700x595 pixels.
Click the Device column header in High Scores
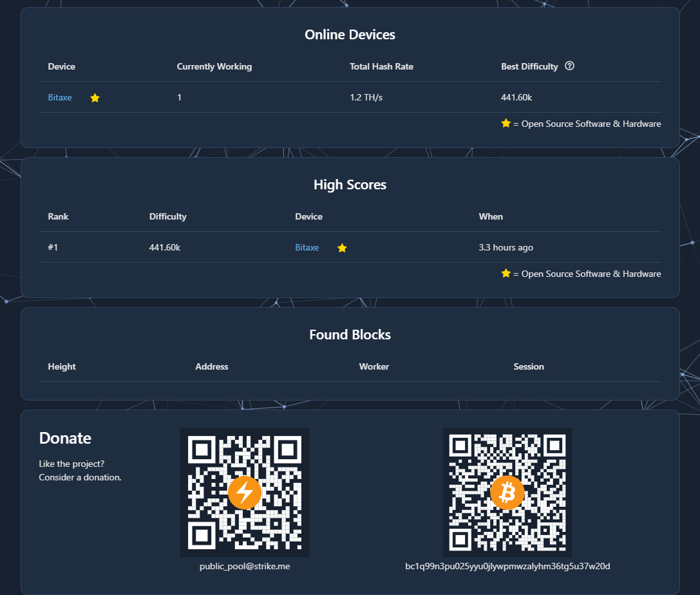(308, 216)
